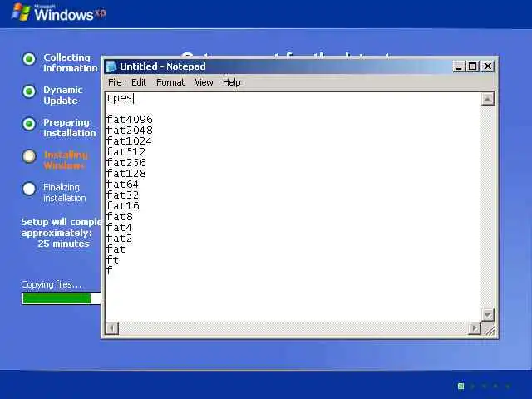Click the line 'fat8'
This screenshot has width=532, height=399.
coord(119,217)
